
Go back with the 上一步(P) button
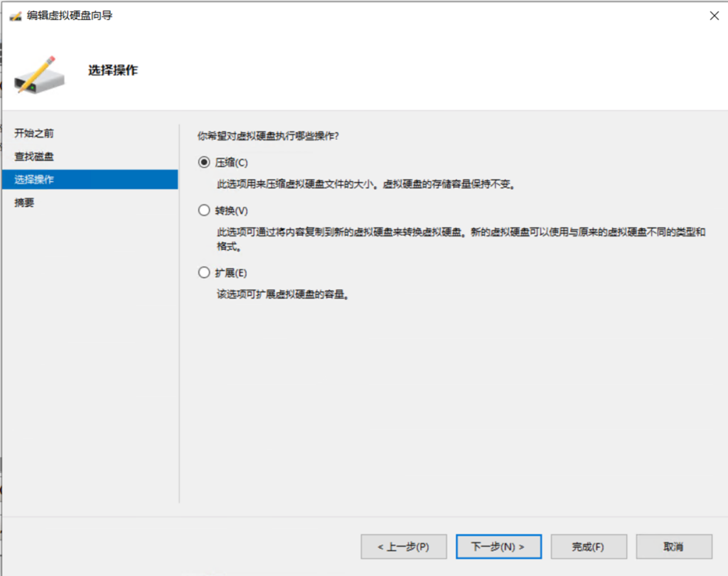tap(404, 547)
